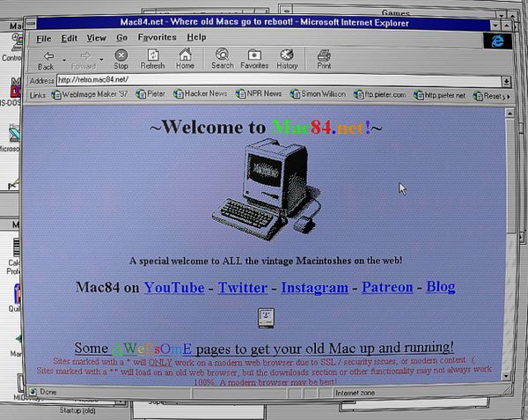The height and width of the screenshot is (420, 528).
Task: Click the Done status text
Action: 48,392
